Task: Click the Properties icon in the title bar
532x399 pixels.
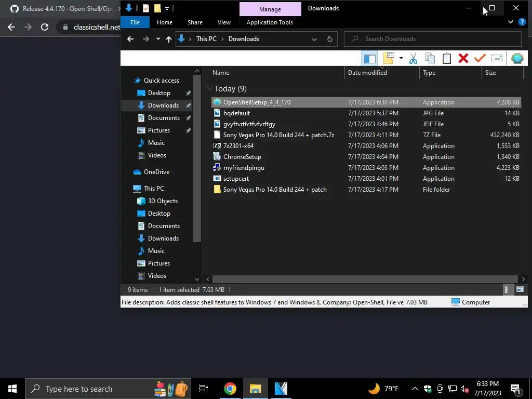Action: point(146,8)
